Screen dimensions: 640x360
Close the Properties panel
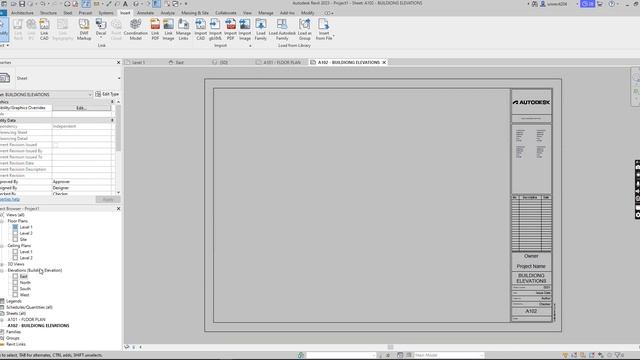[x=118, y=62]
